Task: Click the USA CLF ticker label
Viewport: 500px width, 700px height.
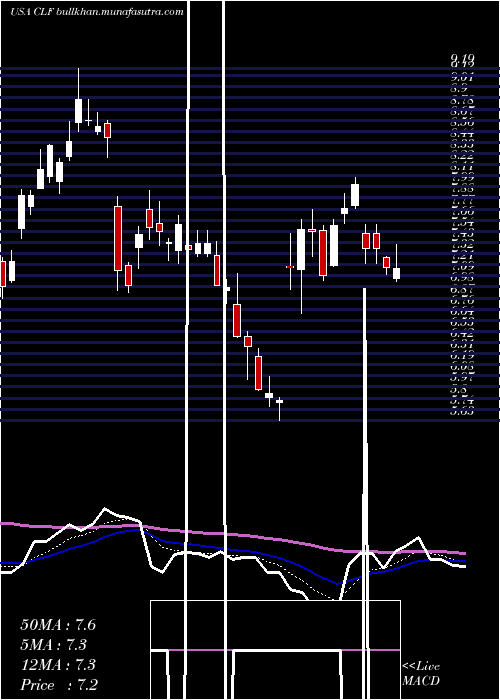Action: (32, 12)
